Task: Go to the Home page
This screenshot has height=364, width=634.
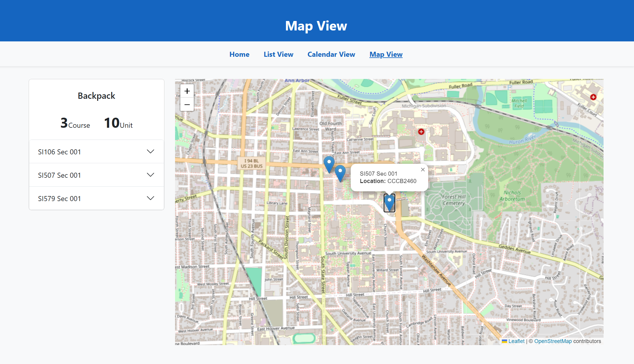Action: click(239, 54)
